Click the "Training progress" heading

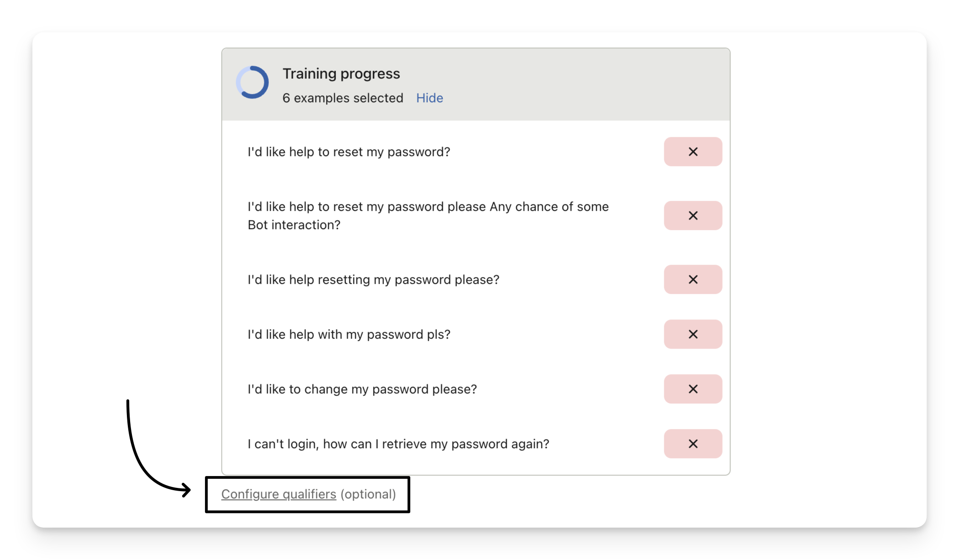click(341, 74)
